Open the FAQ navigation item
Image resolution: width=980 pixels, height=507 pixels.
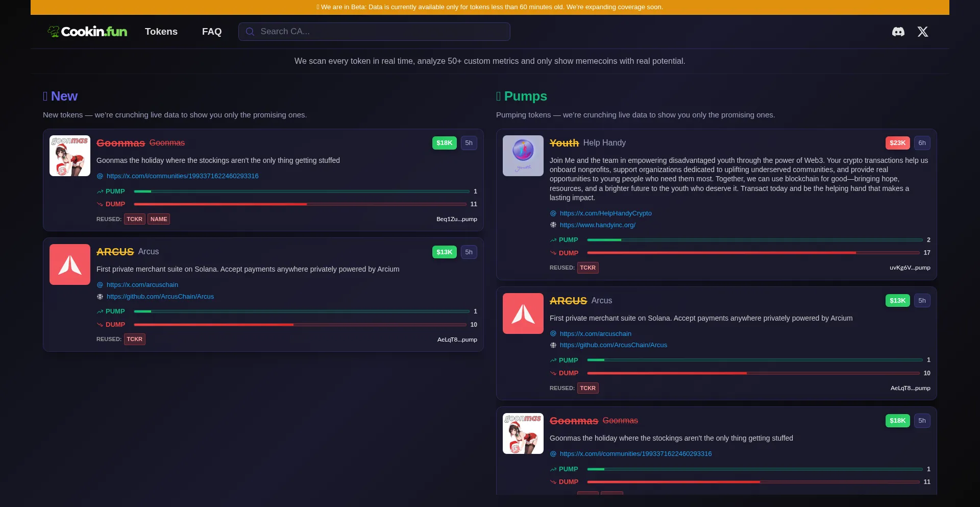click(211, 32)
